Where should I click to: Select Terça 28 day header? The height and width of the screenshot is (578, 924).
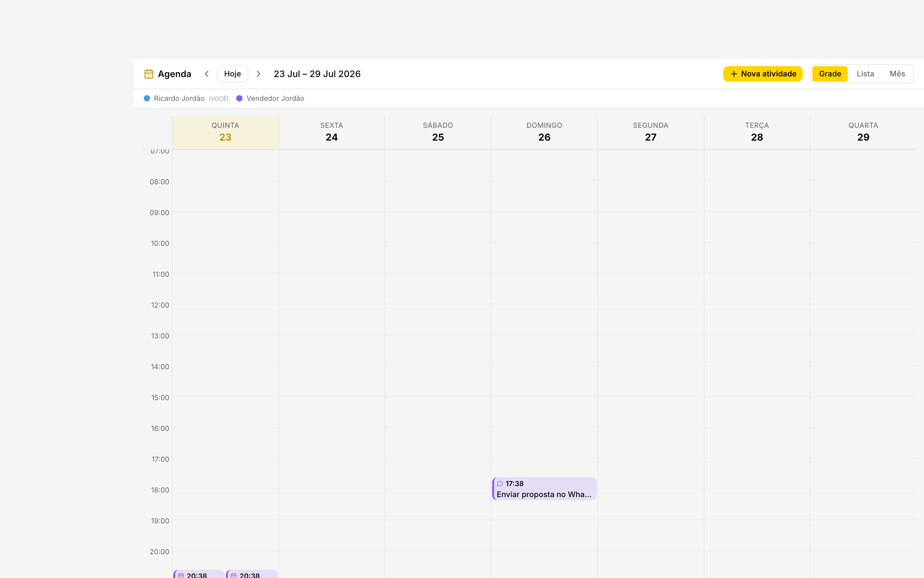757,132
